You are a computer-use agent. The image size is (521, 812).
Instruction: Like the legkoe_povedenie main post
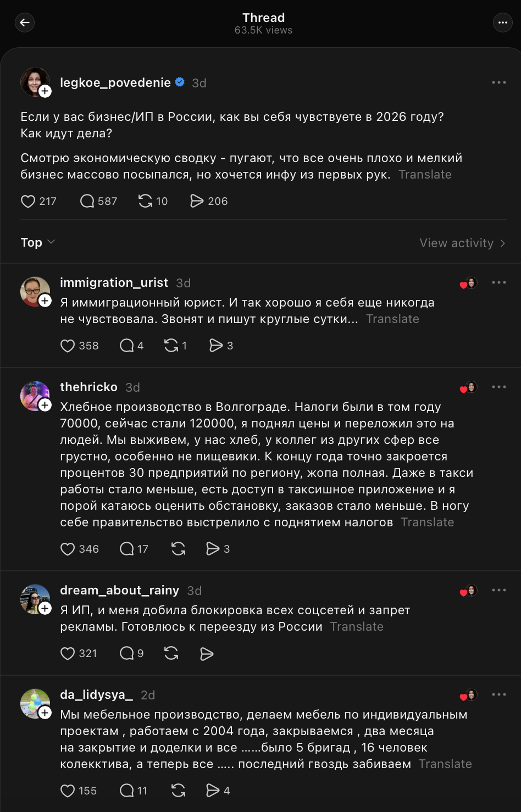pos(28,202)
